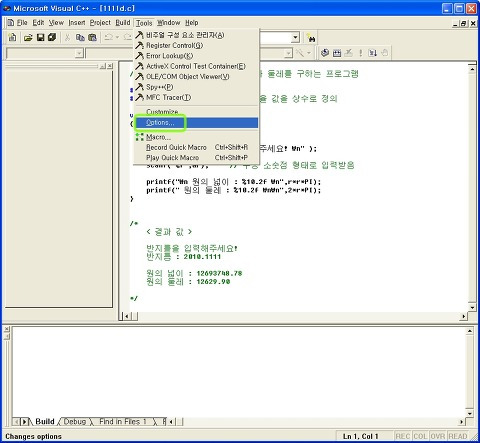This screenshot has height=443, width=480.
Task: Restore the document window in the menu bar
Action: [x=464, y=23]
